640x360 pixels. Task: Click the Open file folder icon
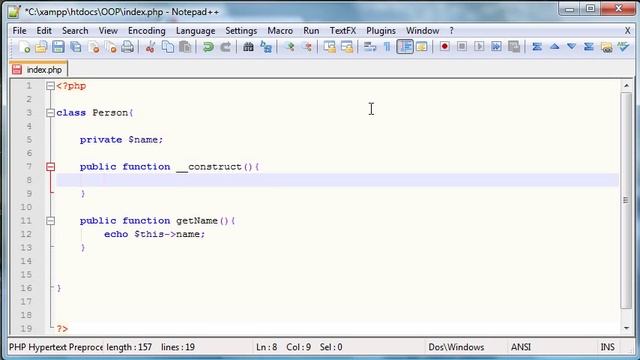click(41, 47)
